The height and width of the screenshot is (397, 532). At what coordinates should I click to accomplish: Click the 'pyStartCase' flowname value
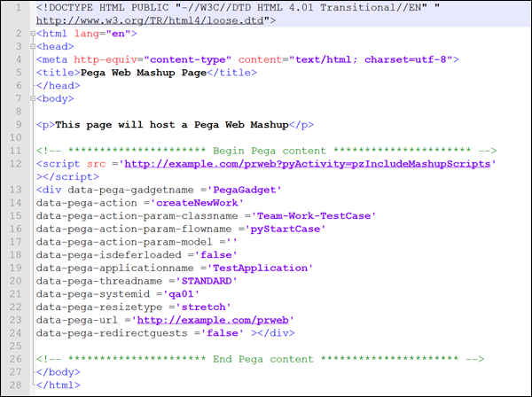[x=285, y=229]
